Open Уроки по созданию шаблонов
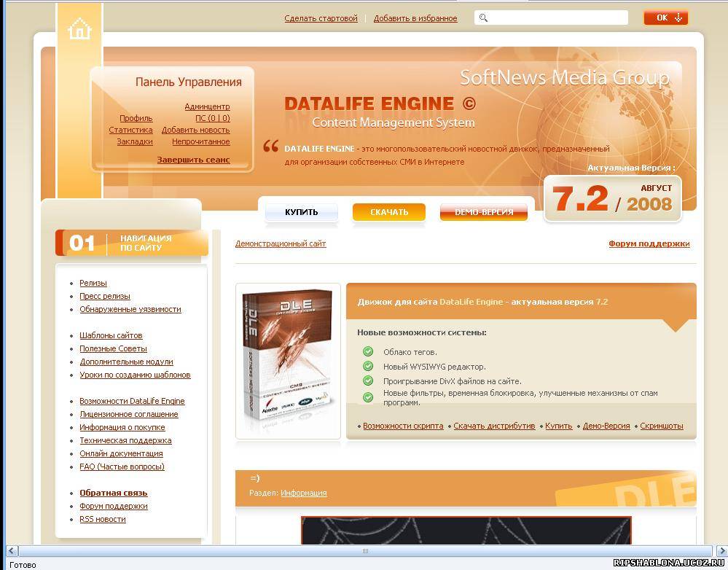728x570 pixels. point(135,375)
